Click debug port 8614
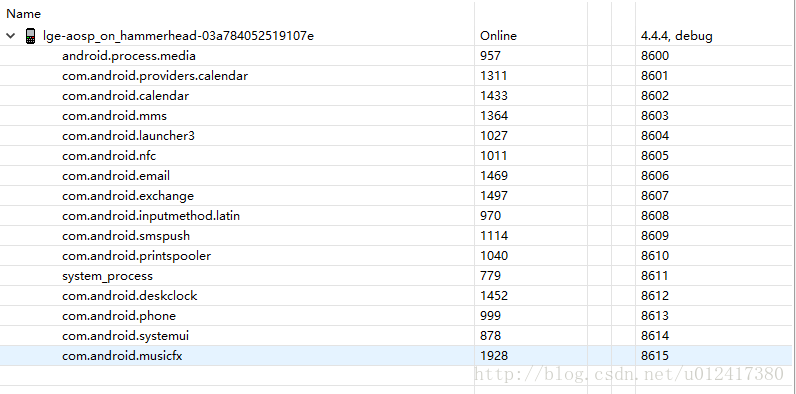This screenshot has width=796, height=394. 655,336
